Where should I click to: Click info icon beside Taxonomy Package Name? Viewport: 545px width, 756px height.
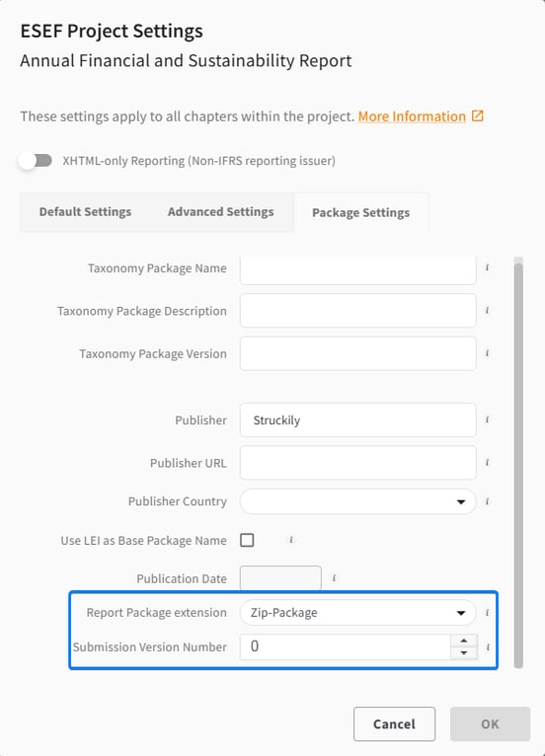click(487, 267)
